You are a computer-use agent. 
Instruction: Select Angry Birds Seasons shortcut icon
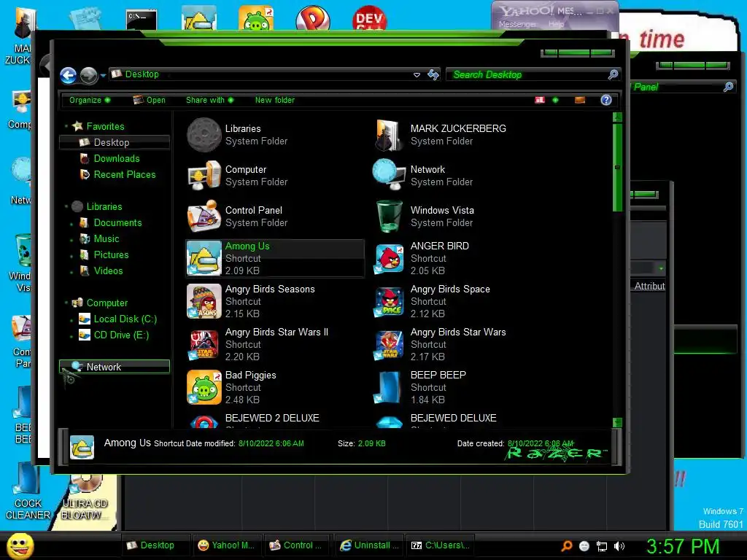point(204,301)
